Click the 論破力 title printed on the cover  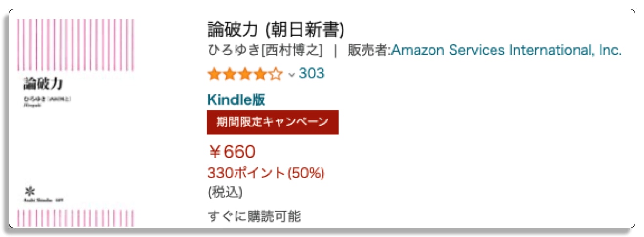[x=43, y=84]
